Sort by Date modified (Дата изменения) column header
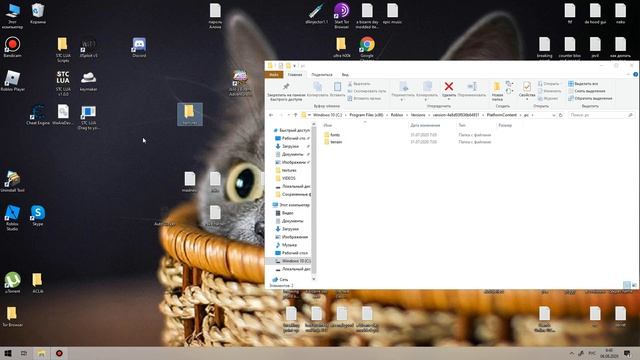This screenshot has height=360, width=640. [425, 125]
